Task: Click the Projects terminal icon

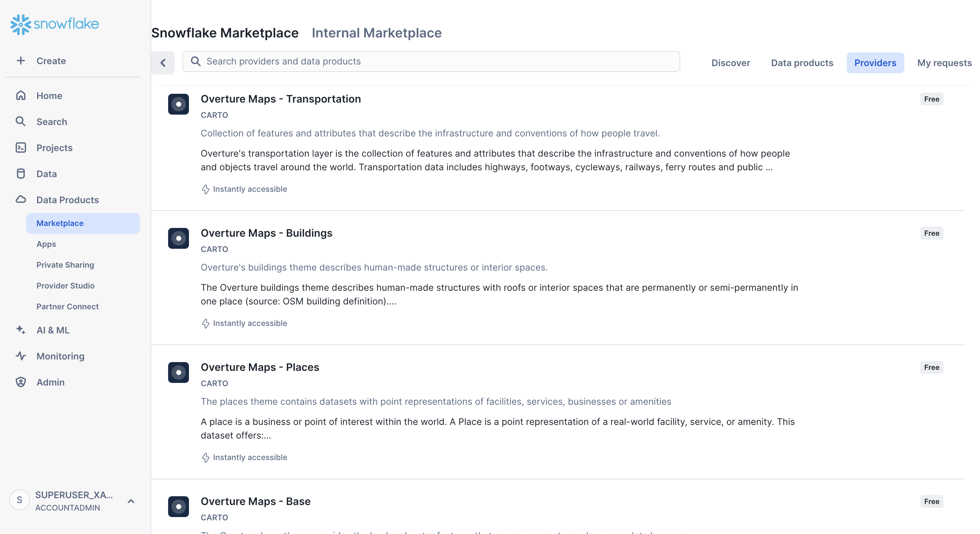Action: 21,148
